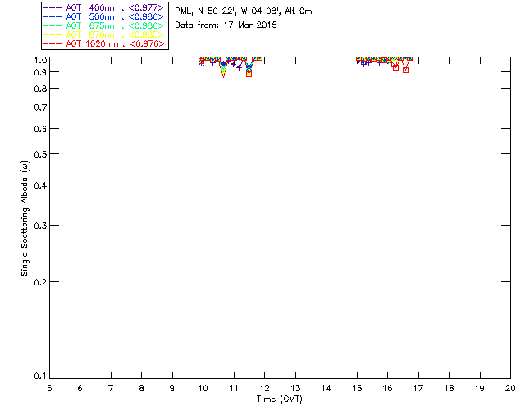Screen dimensions: 525x420
Task: Click the y-axis tick label 0.7
Action: pyautogui.click(x=39, y=107)
